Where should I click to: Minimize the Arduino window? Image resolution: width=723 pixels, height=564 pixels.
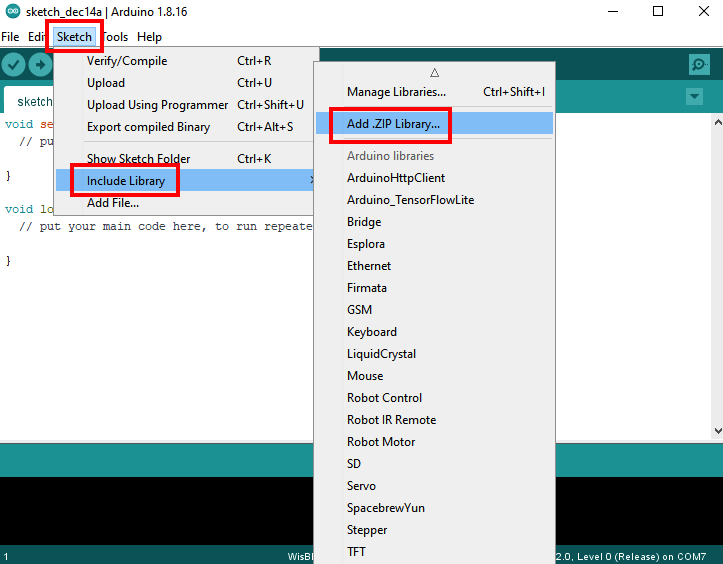point(613,12)
